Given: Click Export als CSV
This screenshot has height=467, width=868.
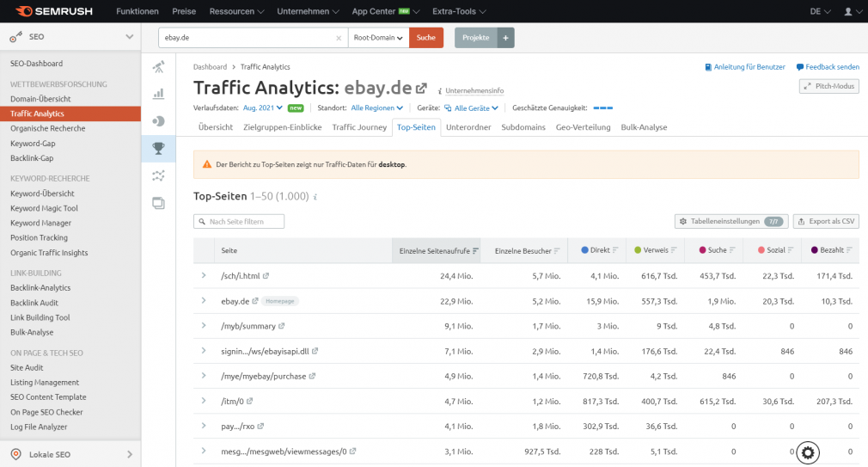Looking at the screenshot, I should coord(826,221).
